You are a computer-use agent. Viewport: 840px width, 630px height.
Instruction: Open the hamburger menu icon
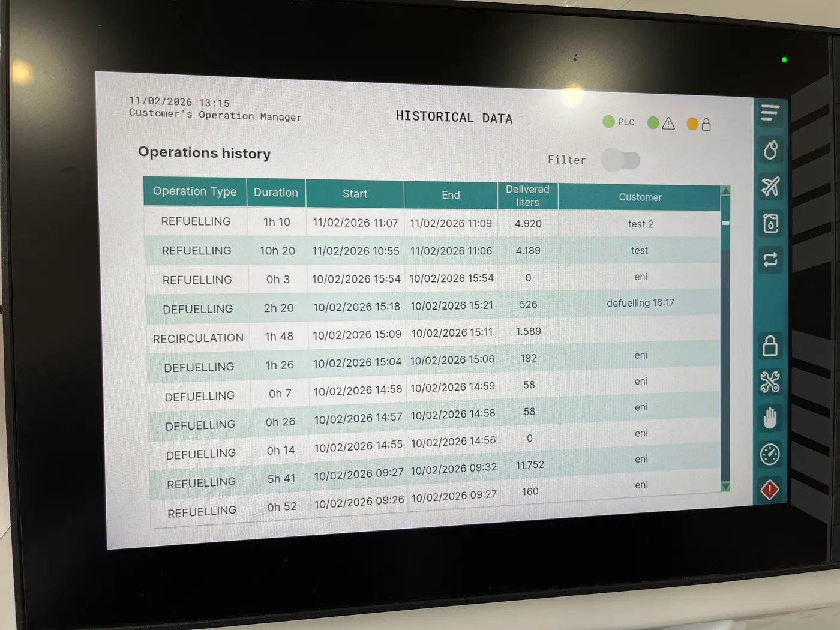[x=770, y=113]
